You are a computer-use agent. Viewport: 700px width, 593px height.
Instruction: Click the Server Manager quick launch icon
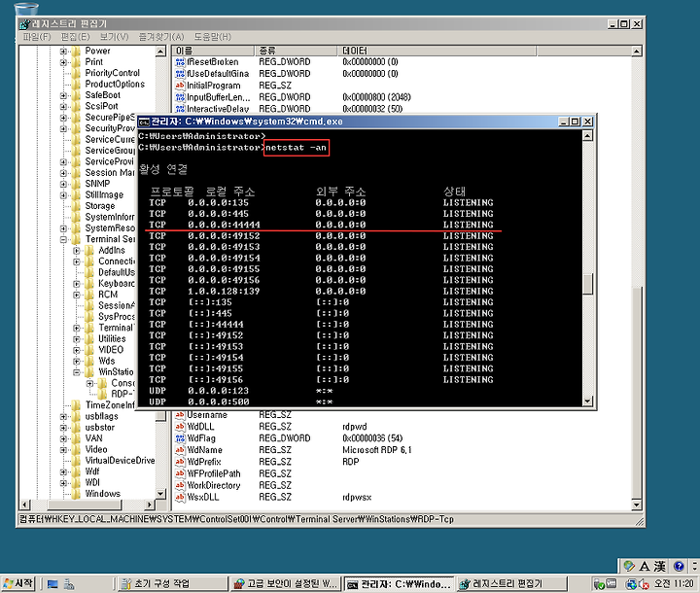pyautogui.click(x=69, y=583)
